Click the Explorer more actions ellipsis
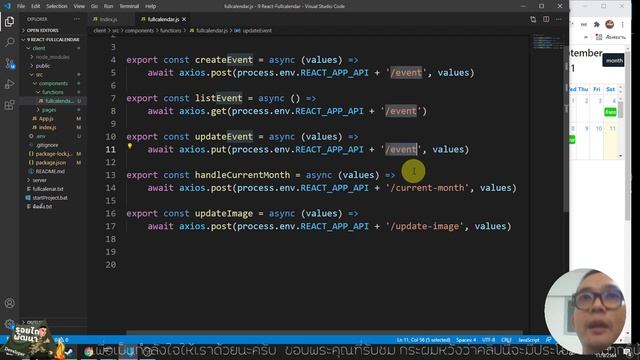This screenshot has height=360, width=640. click(77, 19)
